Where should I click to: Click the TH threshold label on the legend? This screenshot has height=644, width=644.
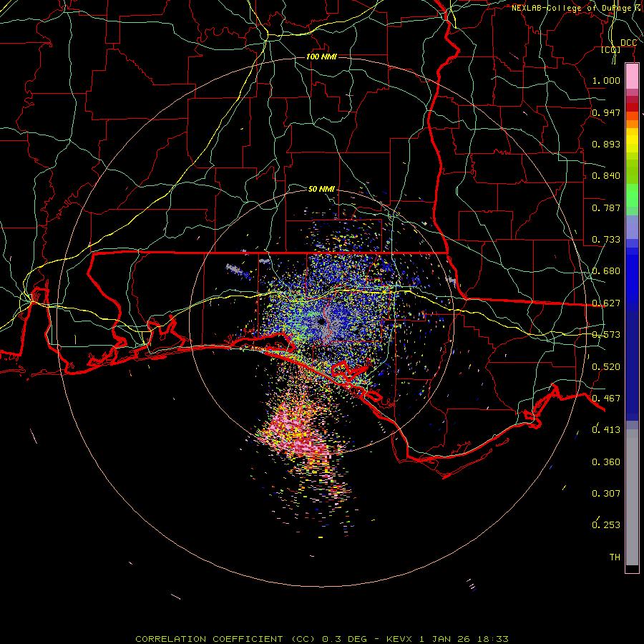(615, 557)
